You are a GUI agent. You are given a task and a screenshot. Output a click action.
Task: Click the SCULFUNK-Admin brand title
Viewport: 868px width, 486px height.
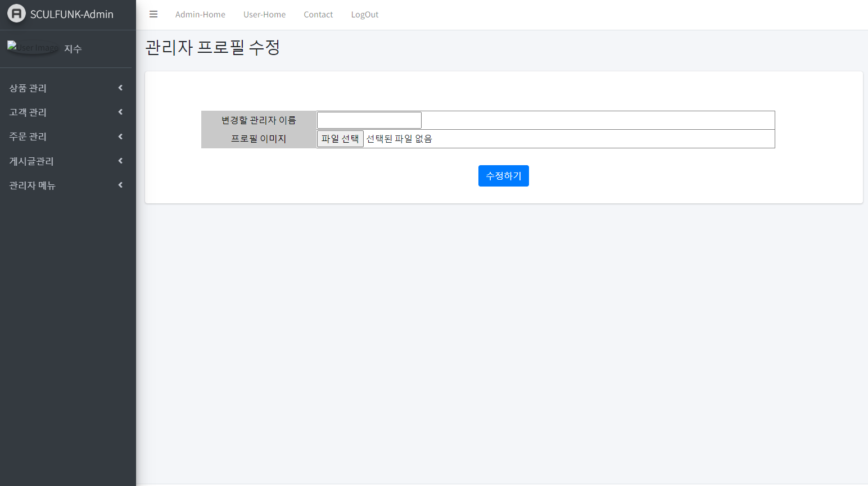point(72,15)
